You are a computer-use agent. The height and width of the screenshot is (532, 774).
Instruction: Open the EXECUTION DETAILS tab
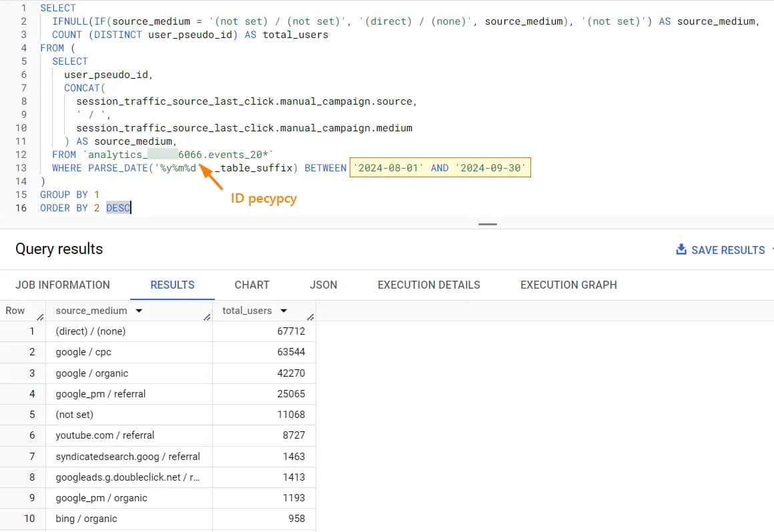pos(429,285)
